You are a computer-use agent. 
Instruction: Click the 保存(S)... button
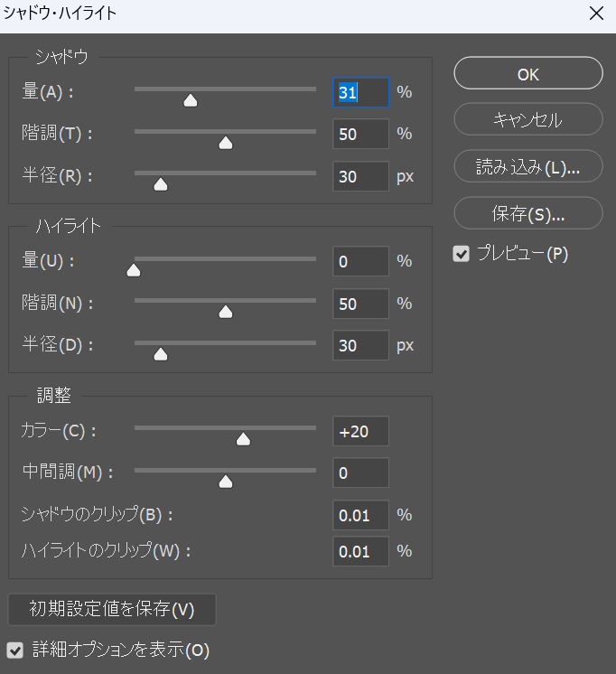point(527,213)
